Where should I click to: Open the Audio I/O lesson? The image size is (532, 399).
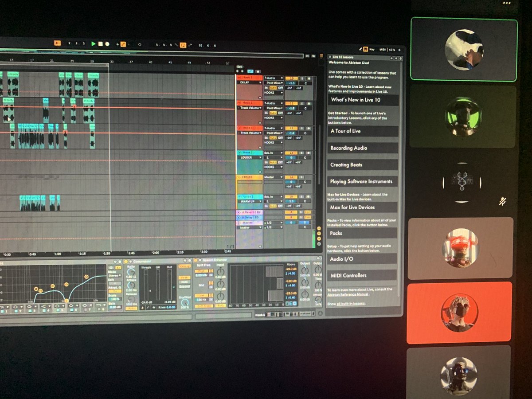click(362, 259)
